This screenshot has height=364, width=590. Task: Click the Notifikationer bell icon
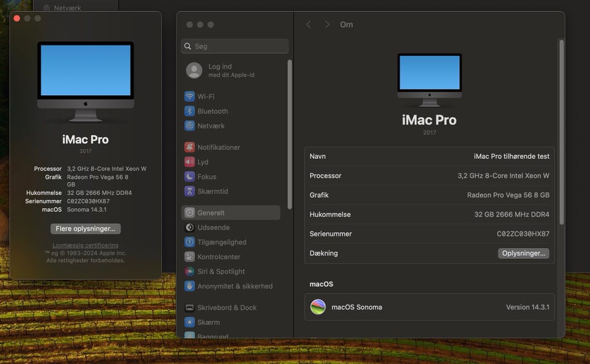pyautogui.click(x=190, y=147)
